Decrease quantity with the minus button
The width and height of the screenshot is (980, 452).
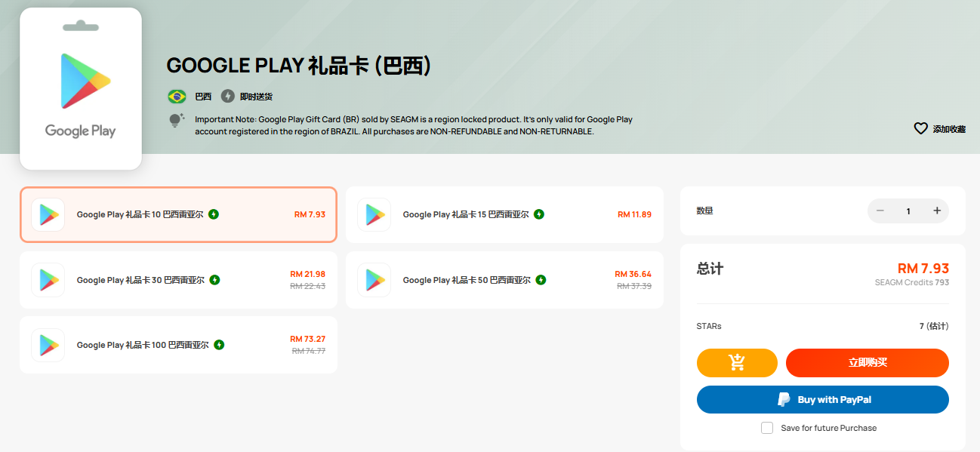[880, 211]
